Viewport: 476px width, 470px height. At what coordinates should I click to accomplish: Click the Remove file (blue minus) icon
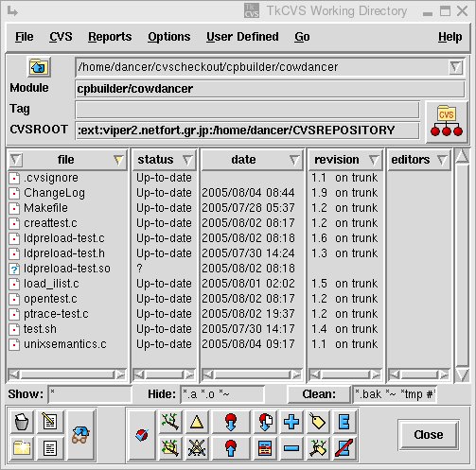click(291, 448)
